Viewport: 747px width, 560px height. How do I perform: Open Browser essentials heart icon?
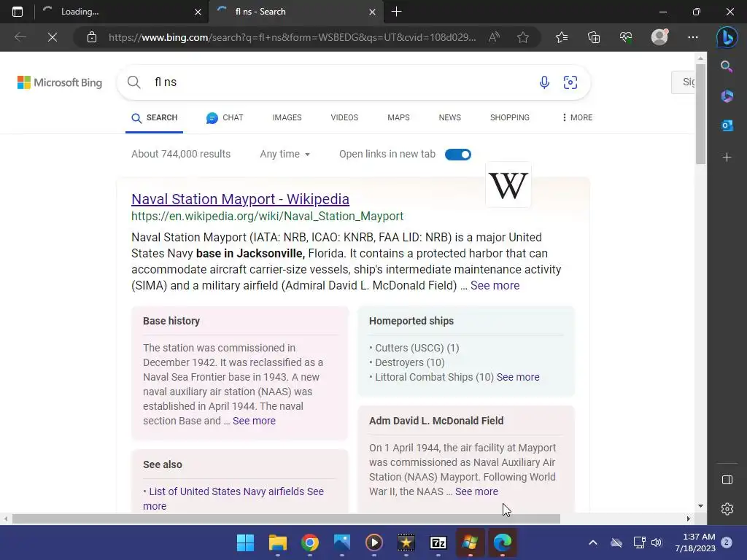(x=625, y=37)
